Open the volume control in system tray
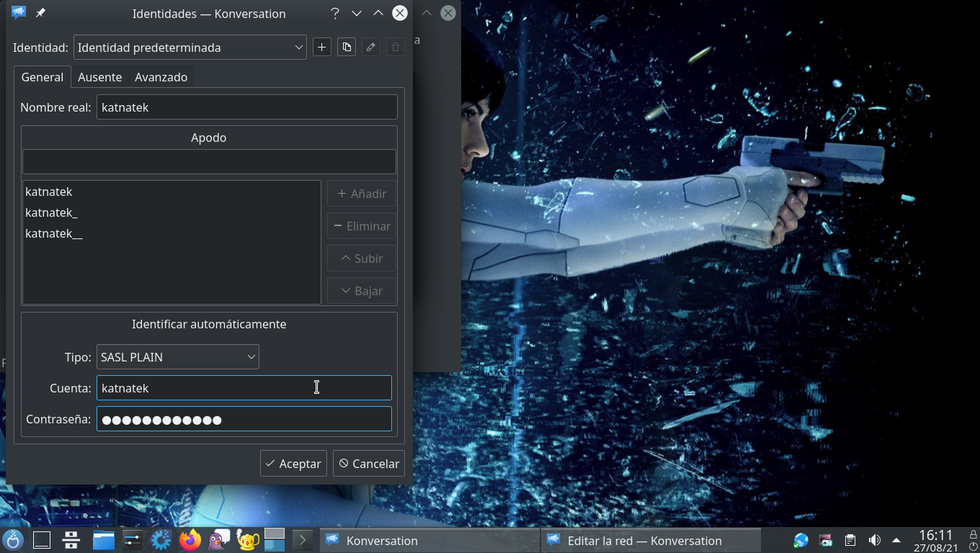The image size is (980, 553). pyautogui.click(x=874, y=540)
